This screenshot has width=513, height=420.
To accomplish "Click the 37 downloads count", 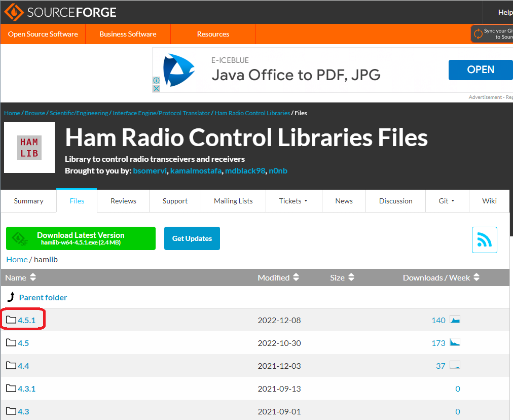I will coord(441,366).
